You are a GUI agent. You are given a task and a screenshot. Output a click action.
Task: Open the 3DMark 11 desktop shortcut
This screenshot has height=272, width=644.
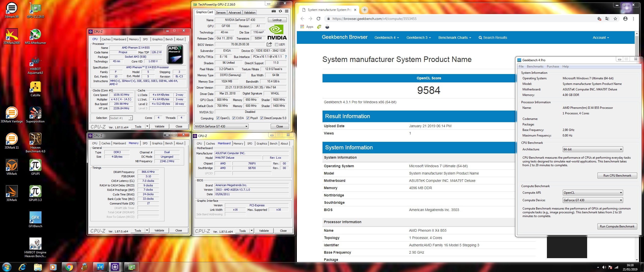pos(12,141)
